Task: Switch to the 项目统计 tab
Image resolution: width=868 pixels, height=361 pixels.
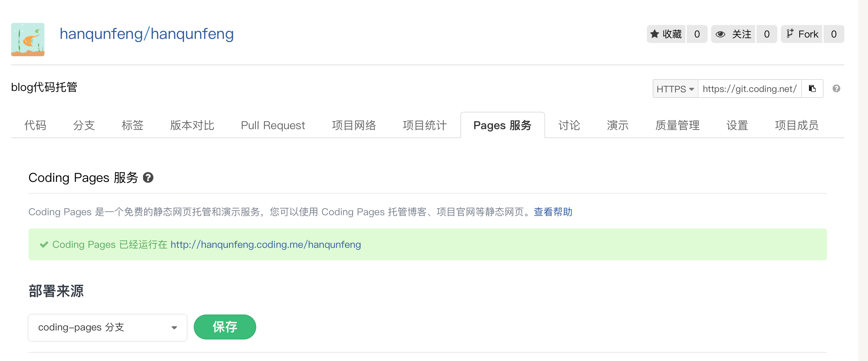Action: pyautogui.click(x=425, y=125)
